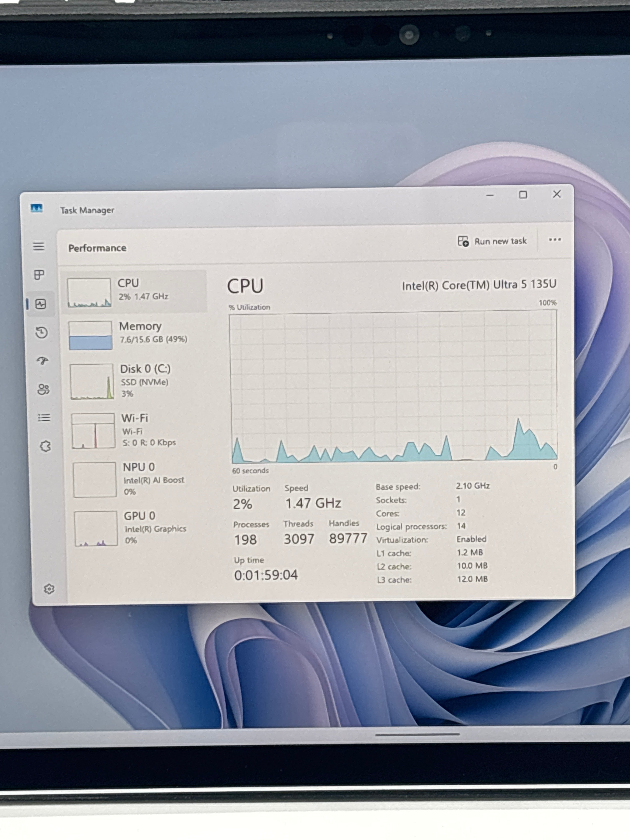Click the Utilization value 2%
Screen dimensions: 630x840
(242, 504)
